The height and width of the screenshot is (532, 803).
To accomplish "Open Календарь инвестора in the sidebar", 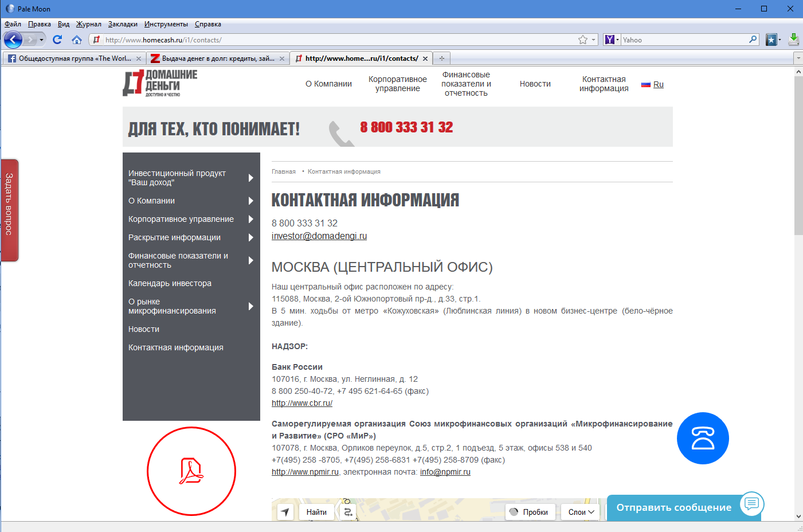I will tap(170, 283).
